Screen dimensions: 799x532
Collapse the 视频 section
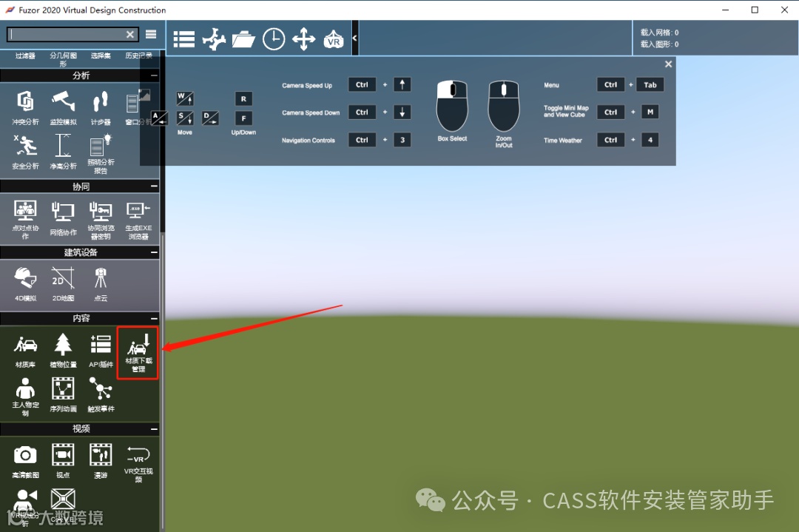[154, 429]
